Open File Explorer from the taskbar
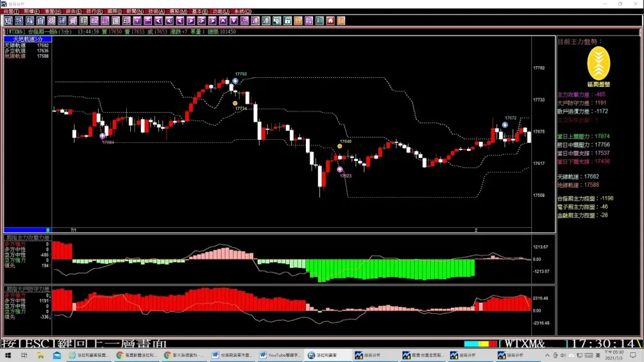Viewport: 644px width, 362px height. pos(40,355)
